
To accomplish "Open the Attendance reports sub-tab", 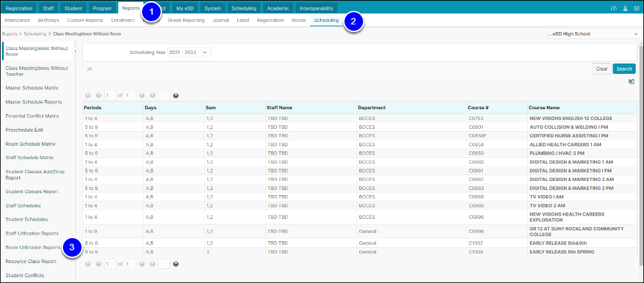I will click(17, 20).
